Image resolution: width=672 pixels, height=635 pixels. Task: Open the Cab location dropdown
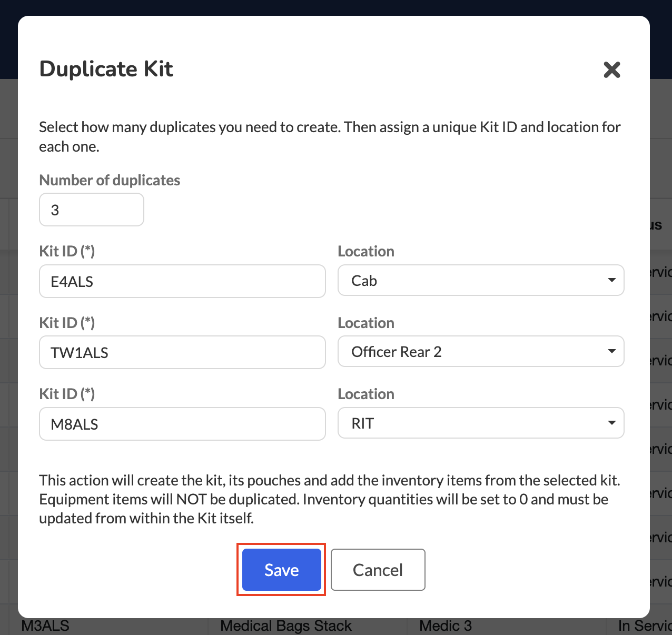[481, 280]
